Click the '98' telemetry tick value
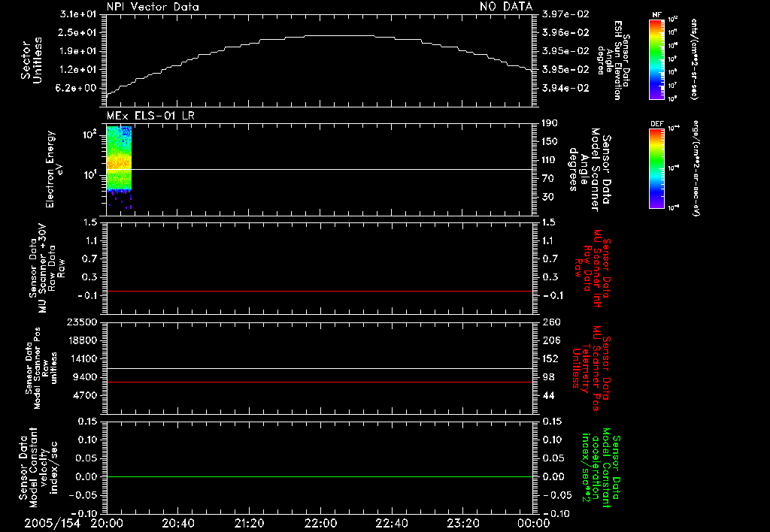The height and width of the screenshot is (532, 770). (x=548, y=377)
